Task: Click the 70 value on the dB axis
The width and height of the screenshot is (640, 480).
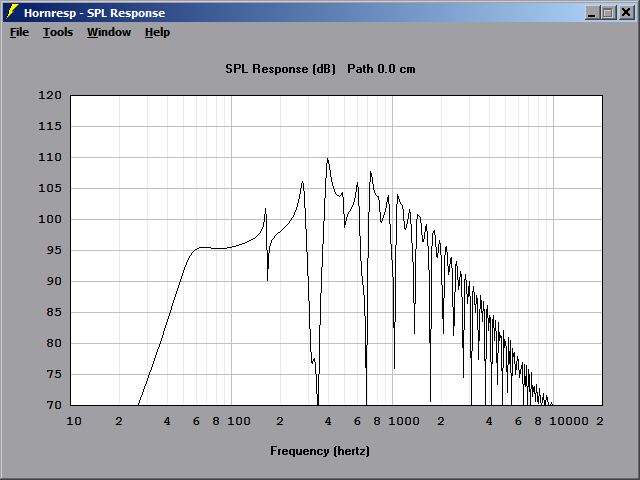Action: click(x=54, y=405)
